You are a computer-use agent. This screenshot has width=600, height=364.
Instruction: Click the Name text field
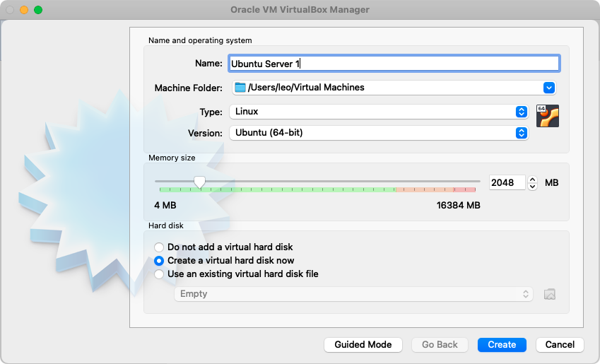coord(393,64)
